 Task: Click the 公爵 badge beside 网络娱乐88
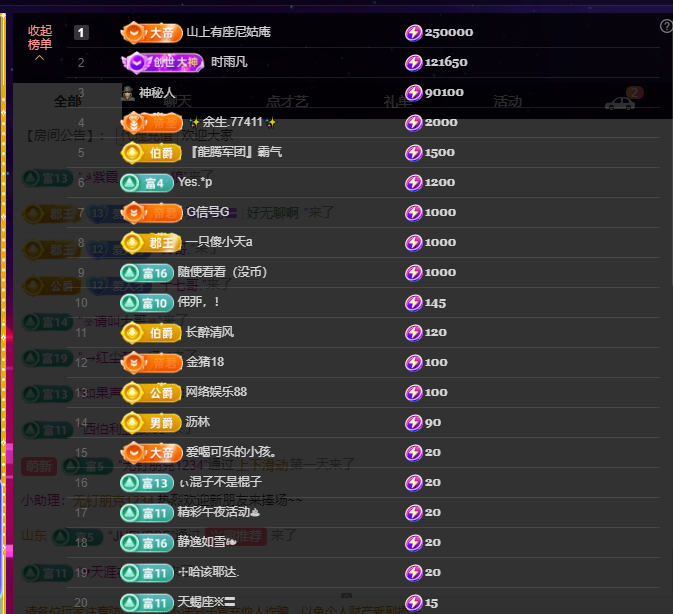coord(151,393)
